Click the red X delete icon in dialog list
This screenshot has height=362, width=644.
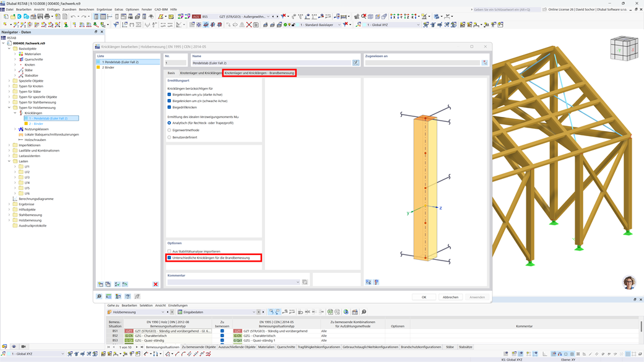(x=155, y=284)
